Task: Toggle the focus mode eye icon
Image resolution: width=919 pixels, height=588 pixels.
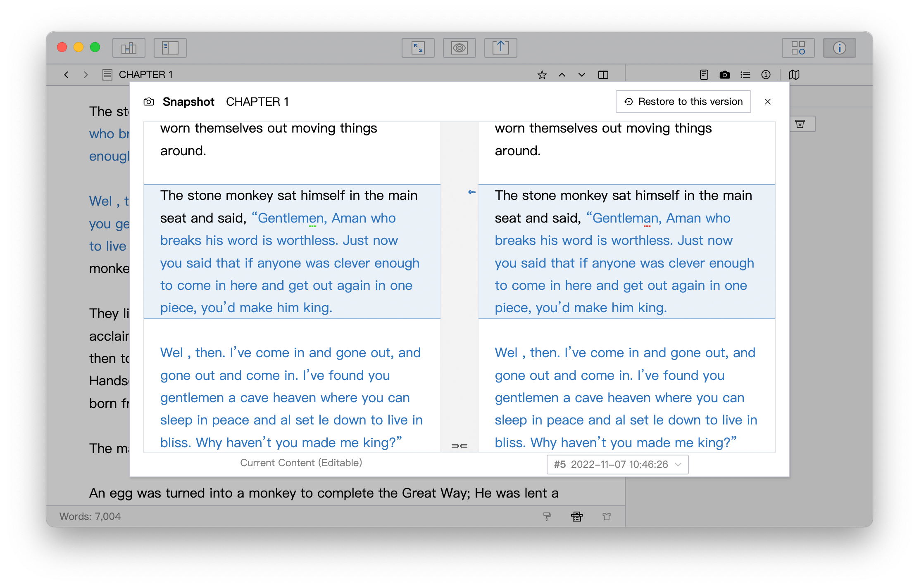Action: [459, 48]
